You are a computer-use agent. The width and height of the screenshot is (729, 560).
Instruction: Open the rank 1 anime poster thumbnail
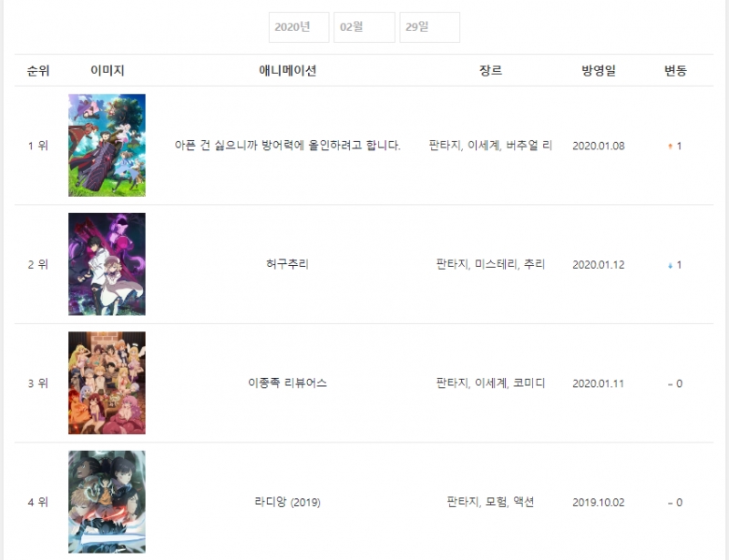[x=107, y=145]
